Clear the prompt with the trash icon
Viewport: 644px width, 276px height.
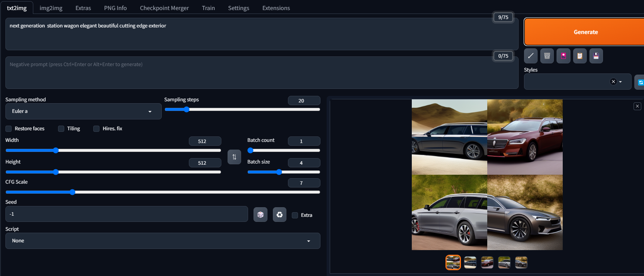click(547, 56)
